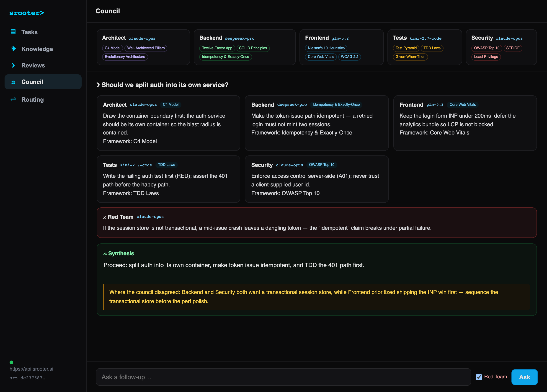Select the Twelve-Factor App tag

pyautogui.click(x=217, y=48)
